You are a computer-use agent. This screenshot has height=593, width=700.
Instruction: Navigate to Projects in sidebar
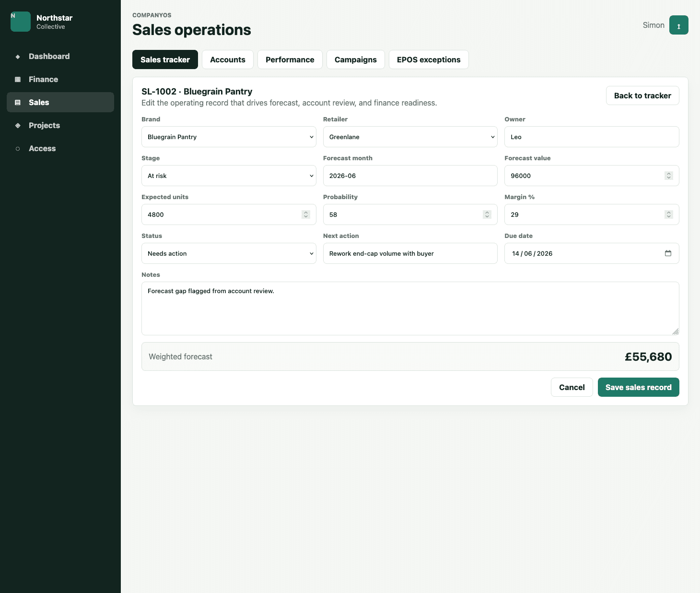60,125
